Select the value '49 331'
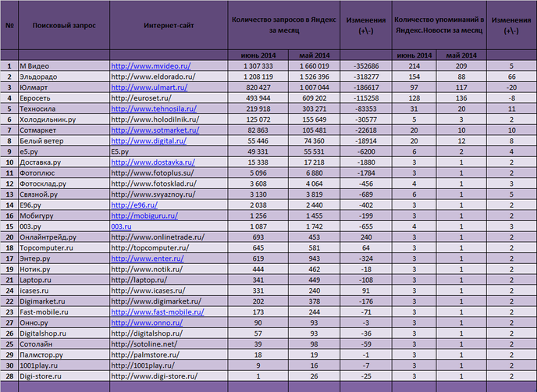Viewport: 537px width, 392px height. pyautogui.click(x=258, y=151)
